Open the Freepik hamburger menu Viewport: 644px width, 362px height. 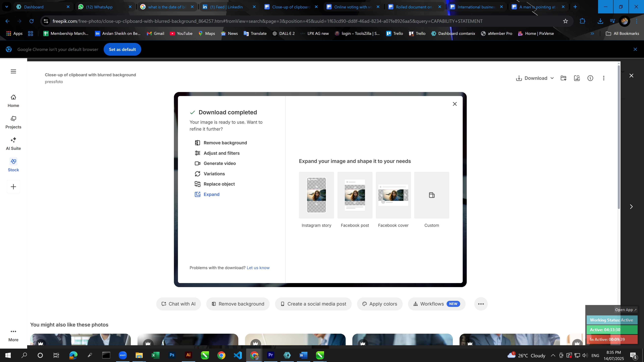pos(13,71)
